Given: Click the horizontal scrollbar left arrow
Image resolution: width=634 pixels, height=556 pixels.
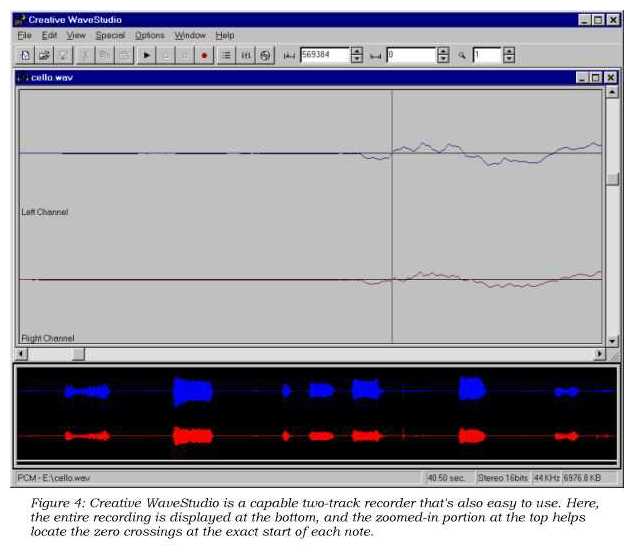Looking at the screenshot, I should (x=22, y=354).
